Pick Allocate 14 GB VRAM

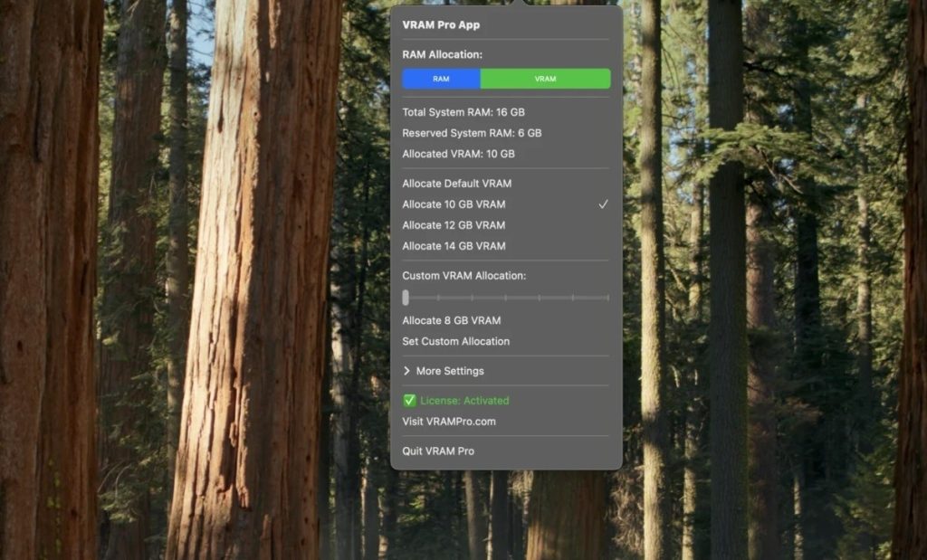(x=454, y=246)
